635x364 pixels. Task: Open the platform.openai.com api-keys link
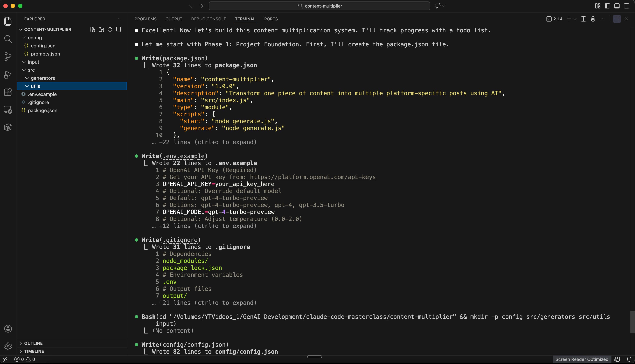313,177
